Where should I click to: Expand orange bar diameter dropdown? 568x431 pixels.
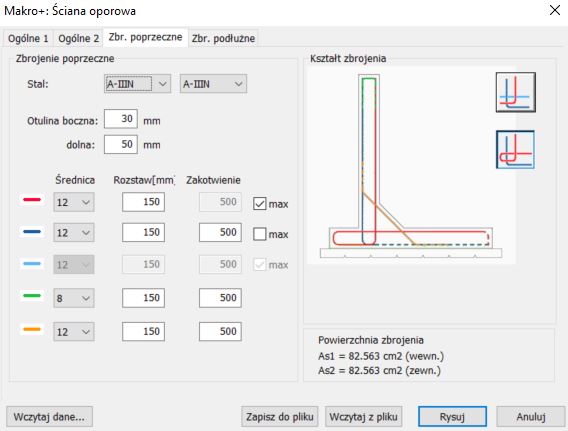point(74,332)
